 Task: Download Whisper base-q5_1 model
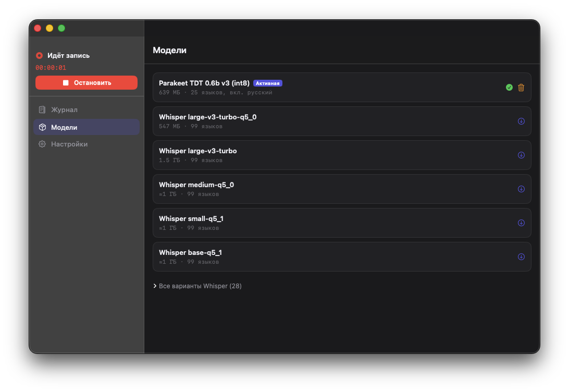[521, 256]
